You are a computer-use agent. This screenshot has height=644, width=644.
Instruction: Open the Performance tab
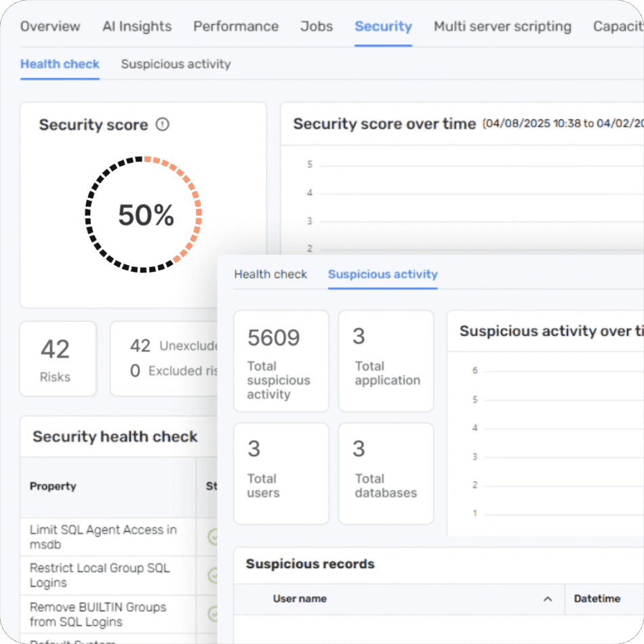236,26
